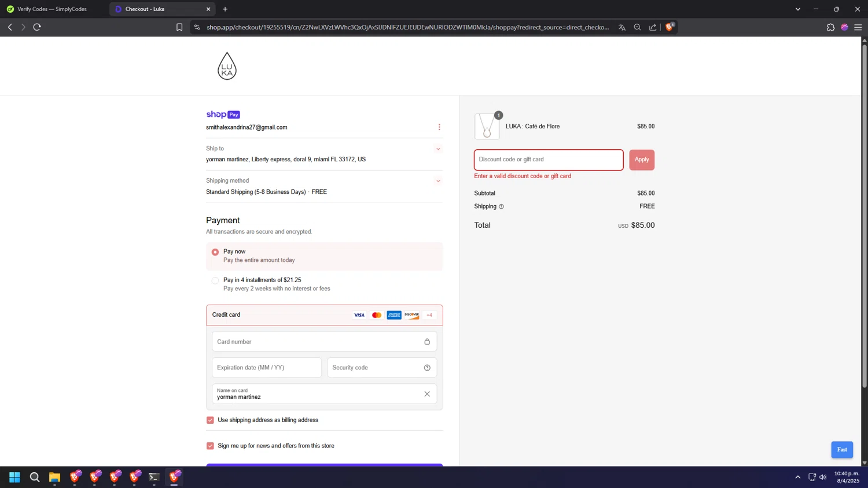
Task: Click the translate page icon
Action: (622, 27)
